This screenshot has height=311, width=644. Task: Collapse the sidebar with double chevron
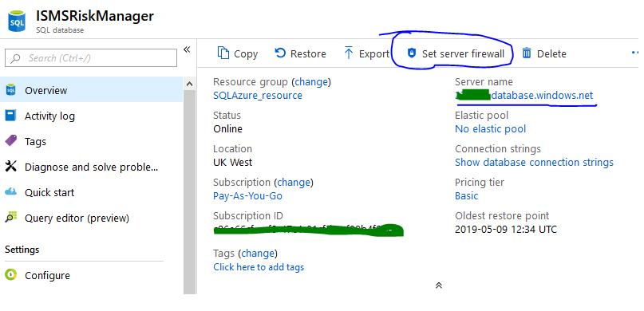point(187,49)
